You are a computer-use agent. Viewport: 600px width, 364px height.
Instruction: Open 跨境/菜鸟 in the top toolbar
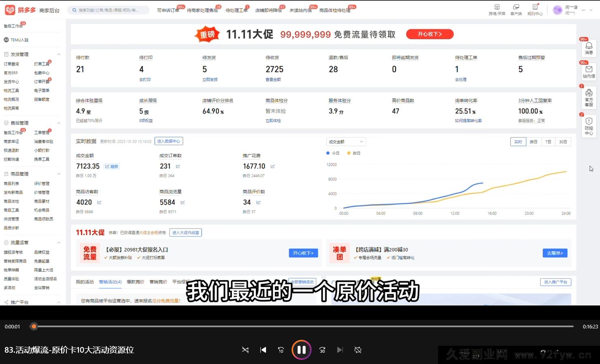click(x=497, y=9)
